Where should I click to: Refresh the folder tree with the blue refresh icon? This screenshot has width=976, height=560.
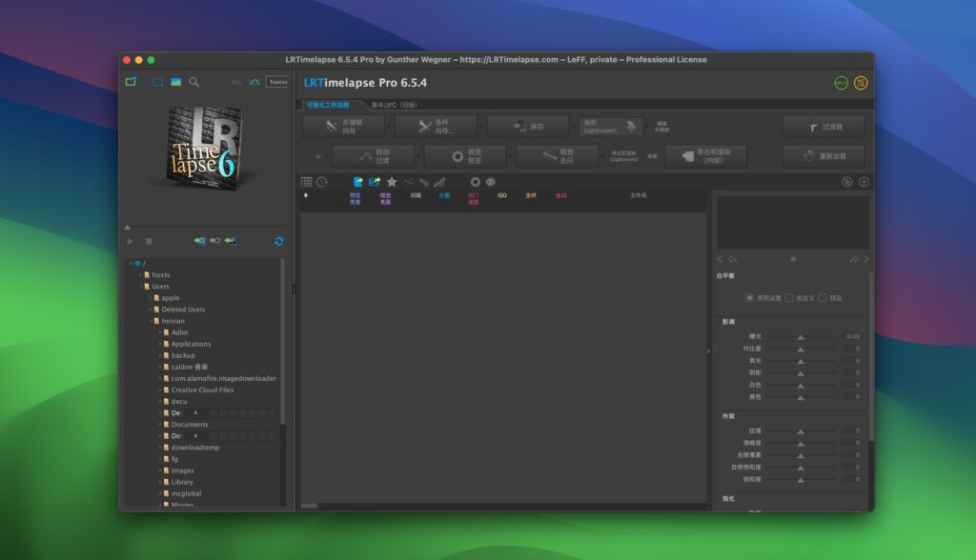pos(278,241)
